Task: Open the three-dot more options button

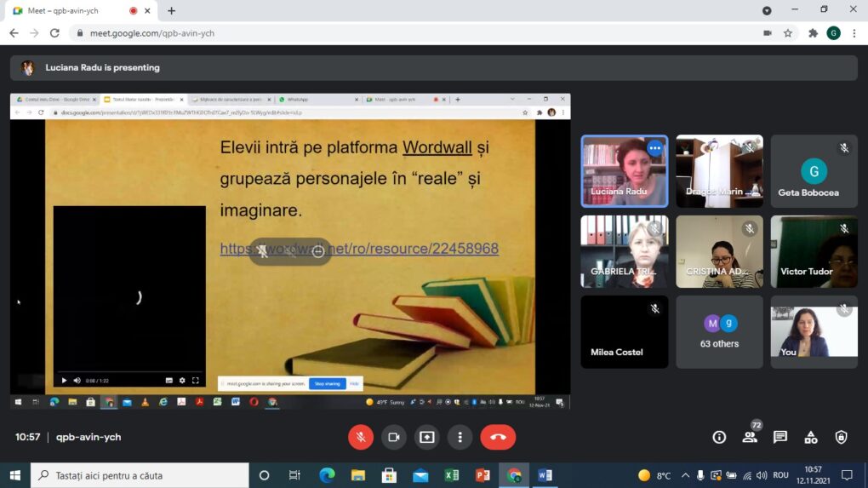Action: point(460,437)
